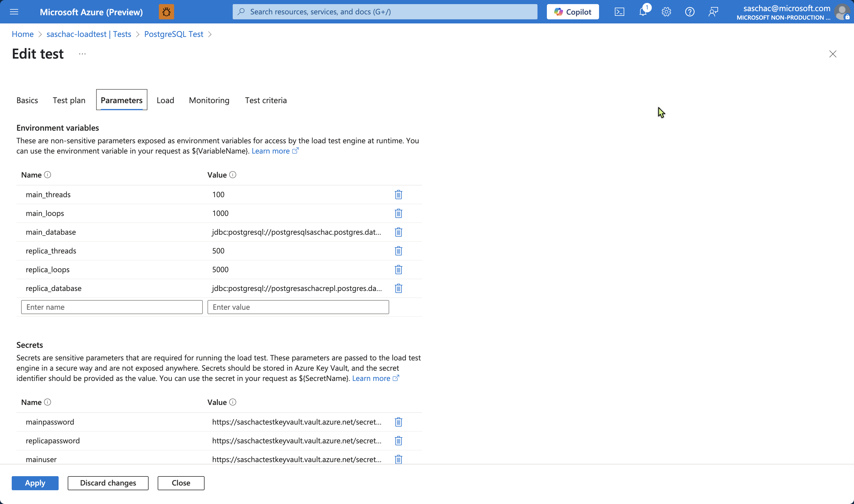The width and height of the screenshot is (854, 504).
Task: Open Cloud Shell terminal icon
Action: (619, 12)
